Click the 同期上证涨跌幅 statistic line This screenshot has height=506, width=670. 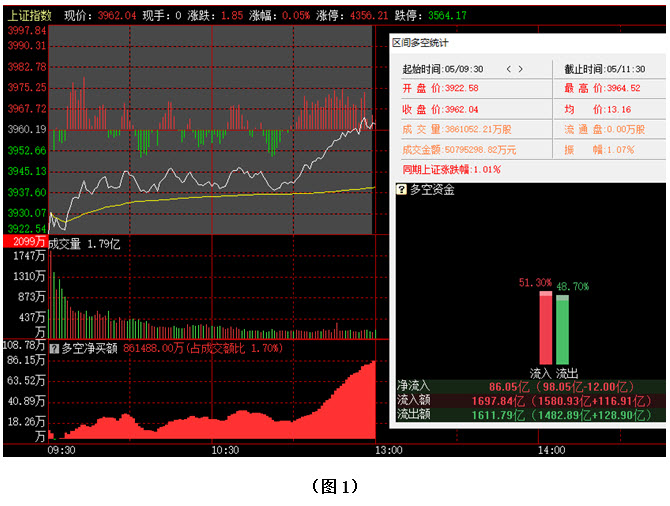tap(451, 169)
